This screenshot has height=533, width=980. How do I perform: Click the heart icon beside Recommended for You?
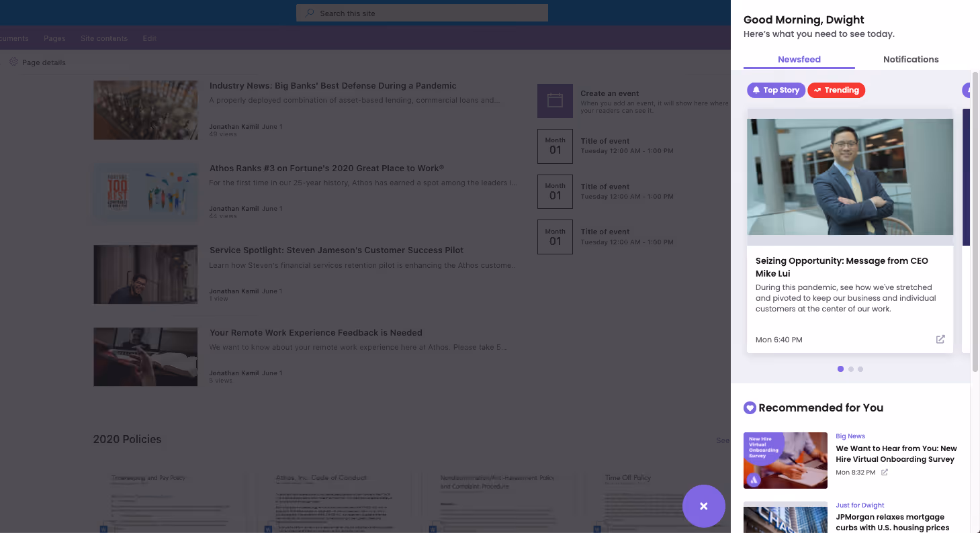pos(750,407)
